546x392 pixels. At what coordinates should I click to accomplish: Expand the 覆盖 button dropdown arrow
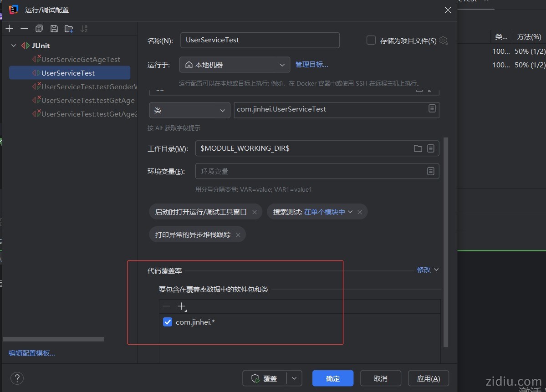(x=294, y=378)
